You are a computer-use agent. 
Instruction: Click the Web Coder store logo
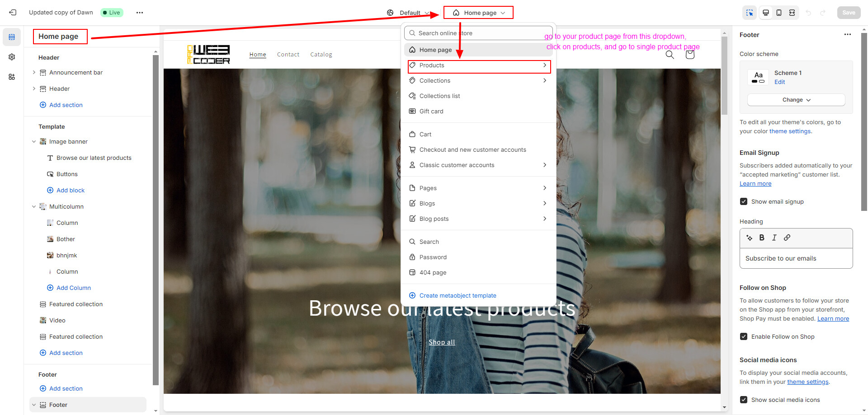tap(208, 55)
